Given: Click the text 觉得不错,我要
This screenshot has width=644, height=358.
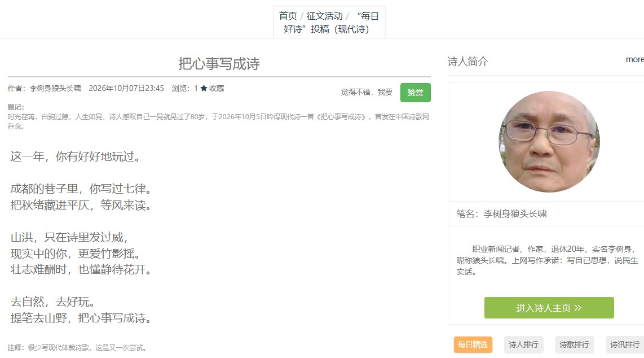Looking at the screenshot, I should [367, 92].
